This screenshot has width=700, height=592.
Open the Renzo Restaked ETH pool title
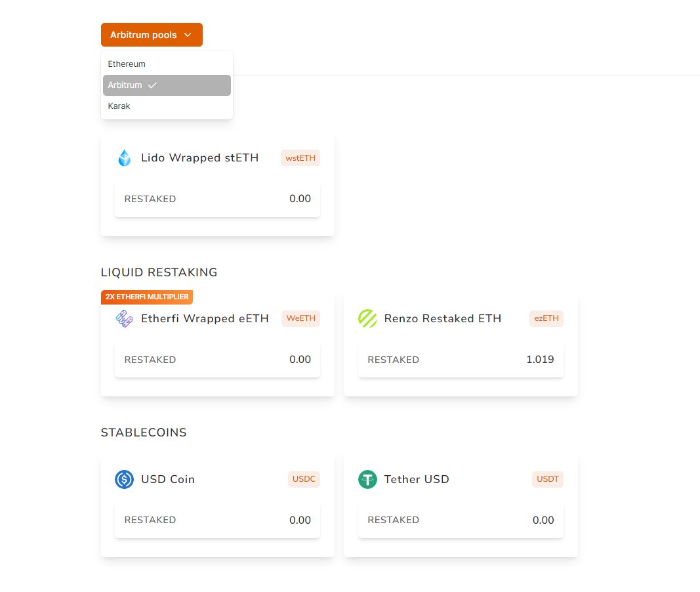pyautogui.click(x=443, y=318)
